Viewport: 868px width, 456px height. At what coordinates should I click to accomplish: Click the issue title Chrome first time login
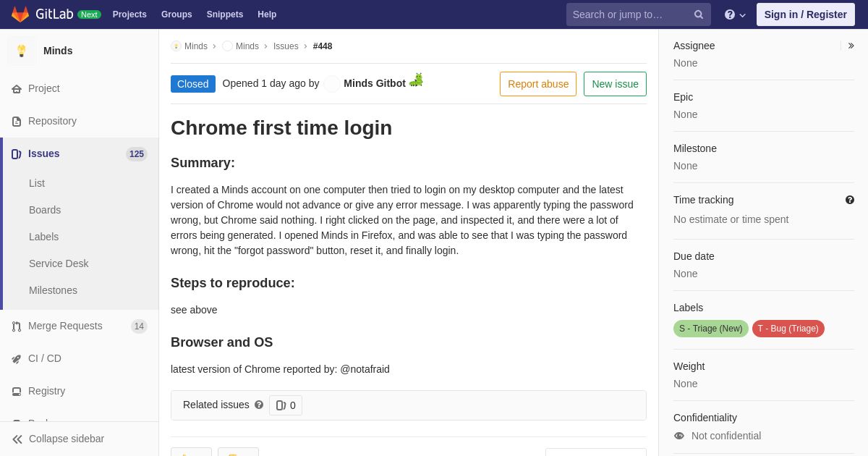[x=281, y=128]
